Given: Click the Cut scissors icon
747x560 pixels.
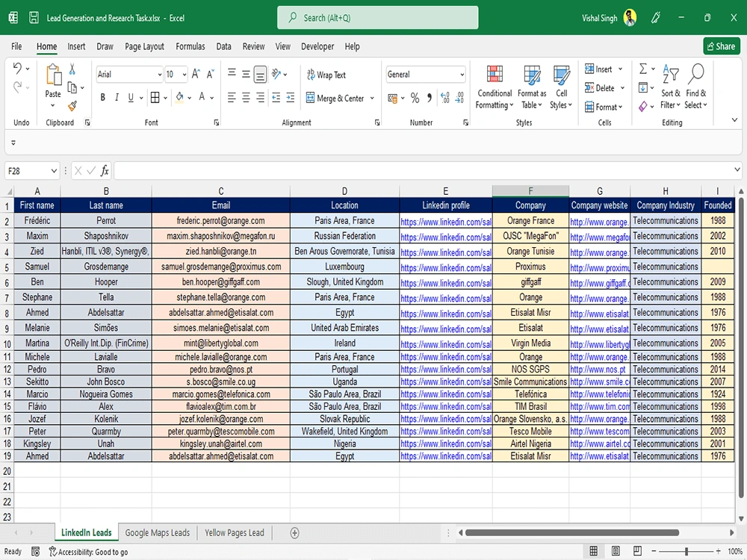Looking at the screenshot, I should click(x=72, y=69).
